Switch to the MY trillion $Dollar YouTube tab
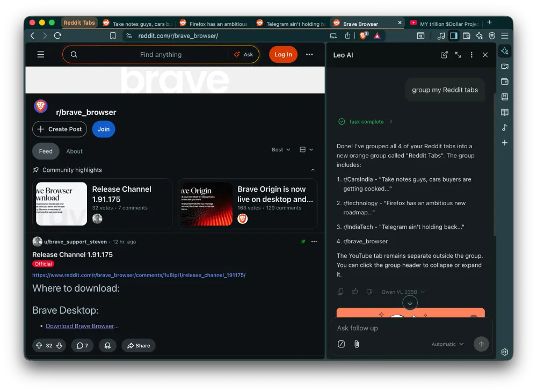The image size is (537, 392). [x=445, y=23]
